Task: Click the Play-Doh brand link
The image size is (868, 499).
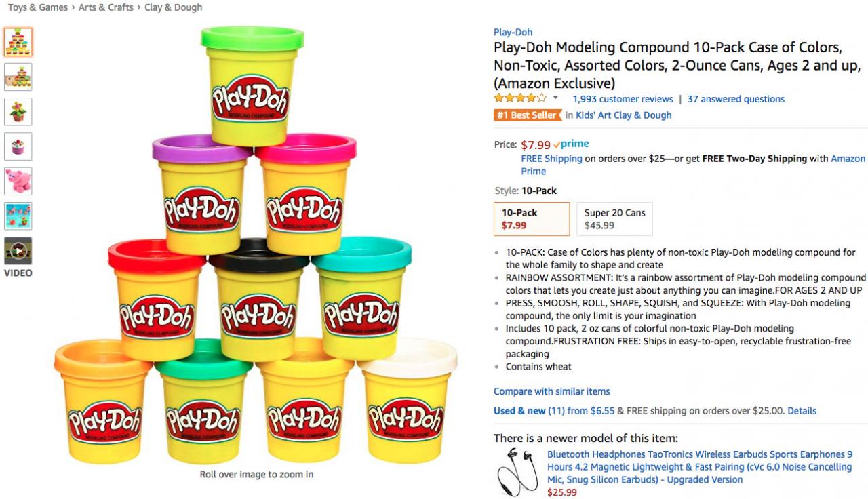Action: [x=513, y=32]
